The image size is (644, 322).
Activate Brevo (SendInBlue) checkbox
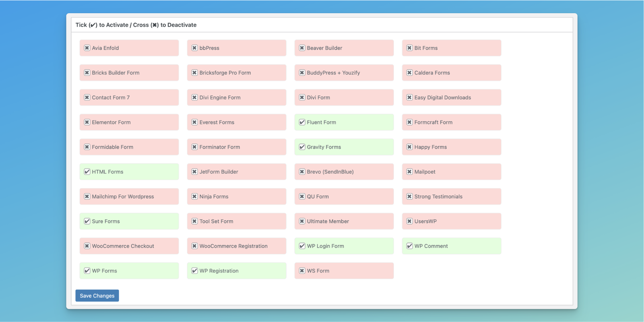[302, 172]
